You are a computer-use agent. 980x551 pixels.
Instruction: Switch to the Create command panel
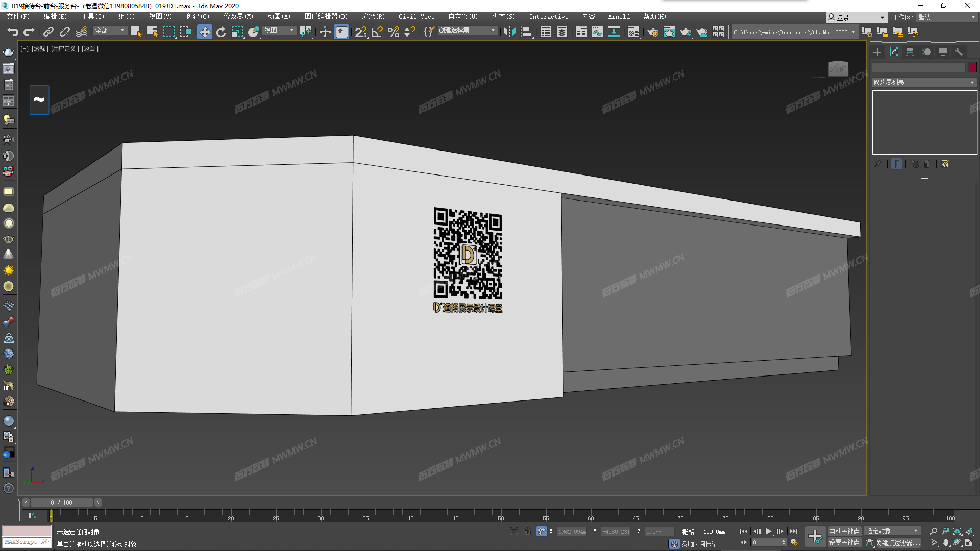(877, 52)
